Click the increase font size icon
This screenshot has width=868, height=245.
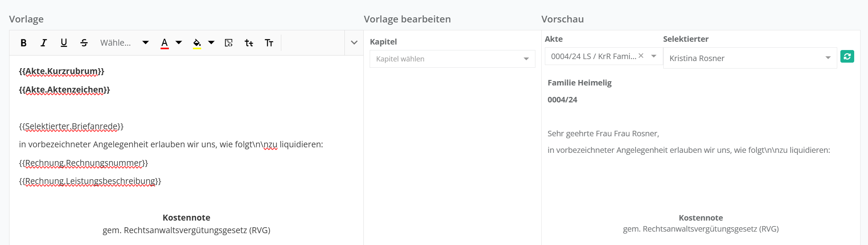pos(269,43)
